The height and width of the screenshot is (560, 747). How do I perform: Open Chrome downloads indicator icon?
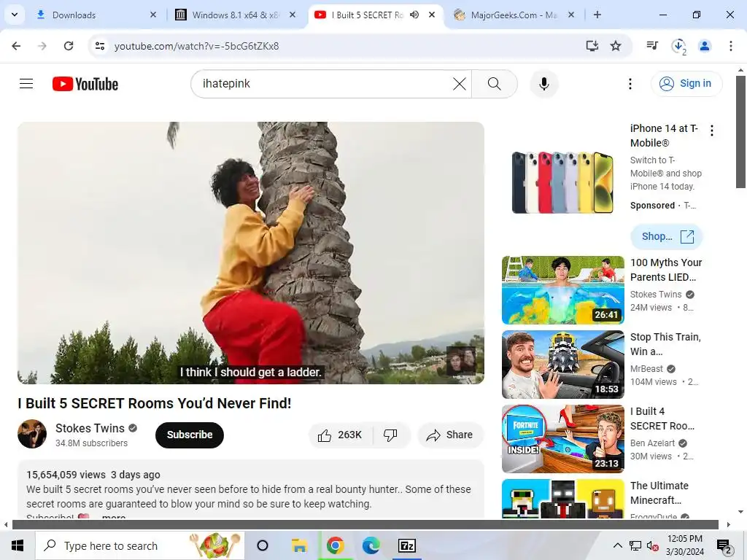coord(678,46)
